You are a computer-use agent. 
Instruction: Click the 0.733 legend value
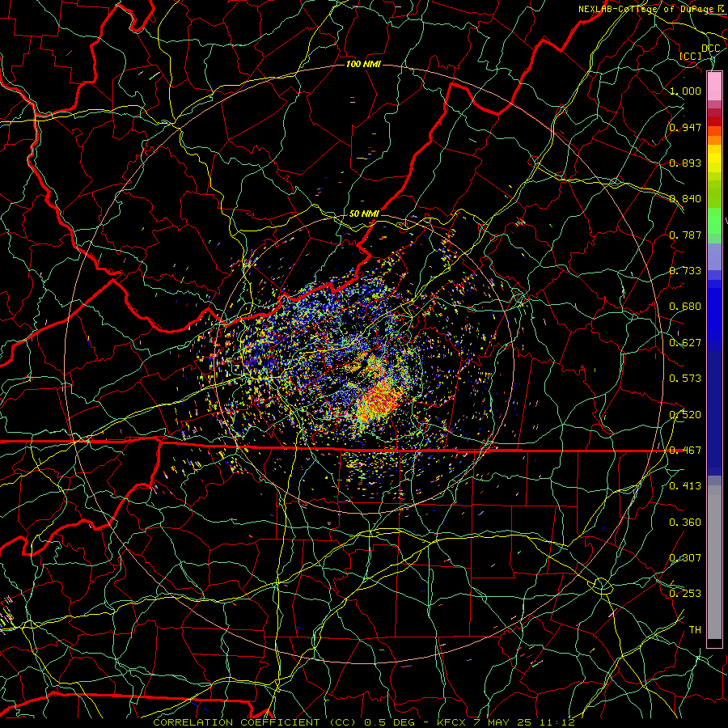(x=685, y=271)
